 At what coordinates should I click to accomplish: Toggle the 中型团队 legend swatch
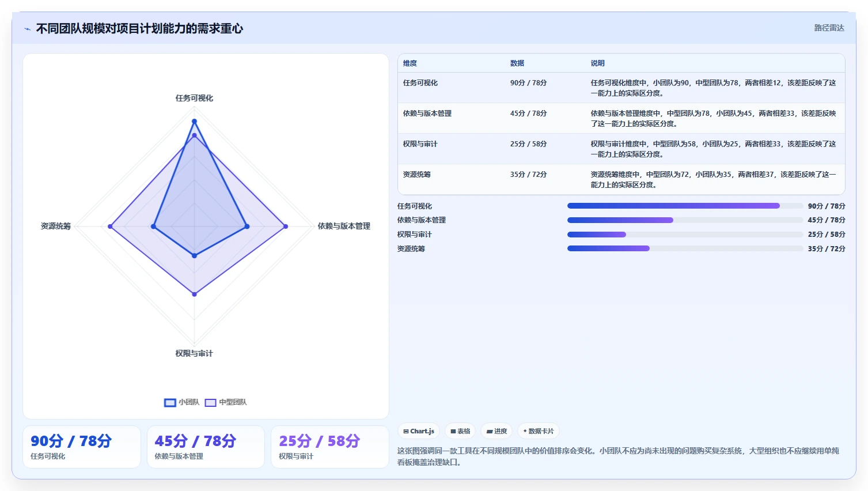pyautogui.click(x=210, y=402)
